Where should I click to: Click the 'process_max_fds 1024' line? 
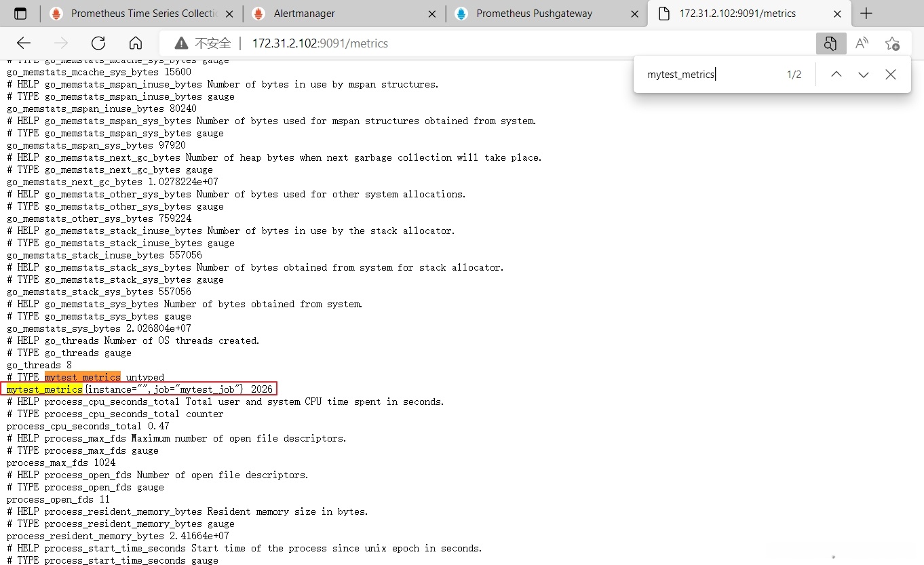pos(61,463)
